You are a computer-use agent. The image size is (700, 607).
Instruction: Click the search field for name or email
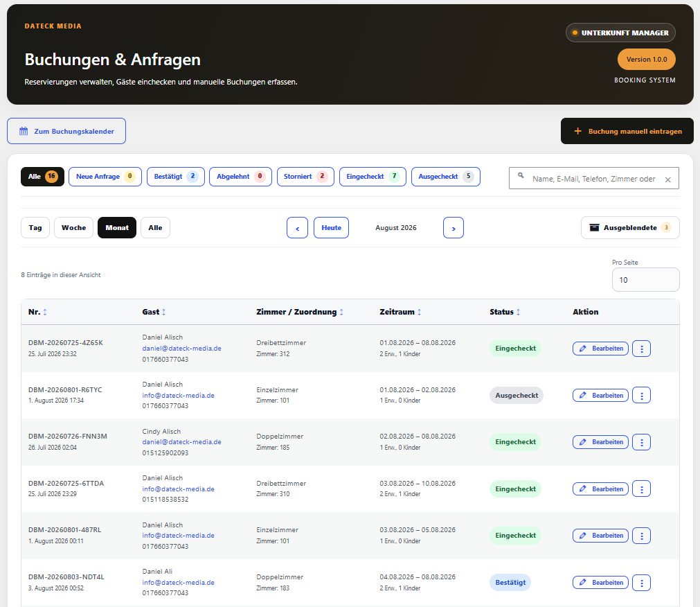click(594, 179)
